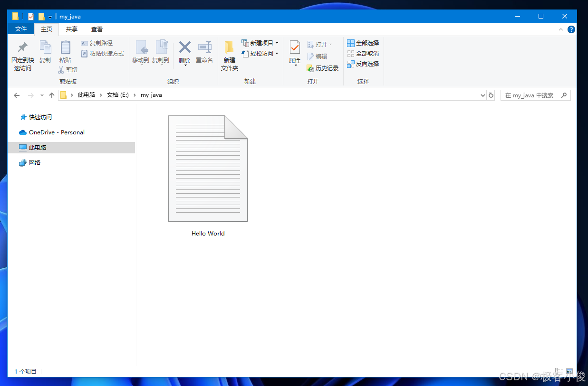
Task: Click 文档 (E:) in the address breadcrumb
Action: pos(118,95)
